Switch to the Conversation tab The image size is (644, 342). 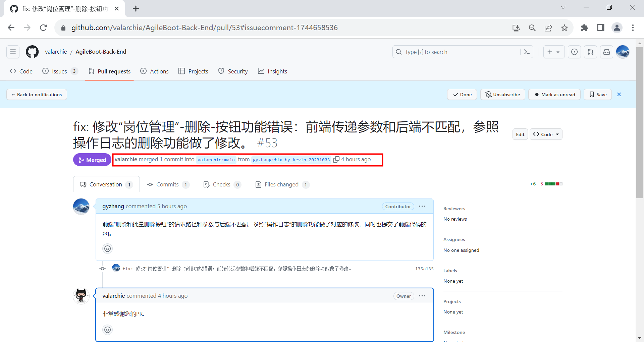106,184
